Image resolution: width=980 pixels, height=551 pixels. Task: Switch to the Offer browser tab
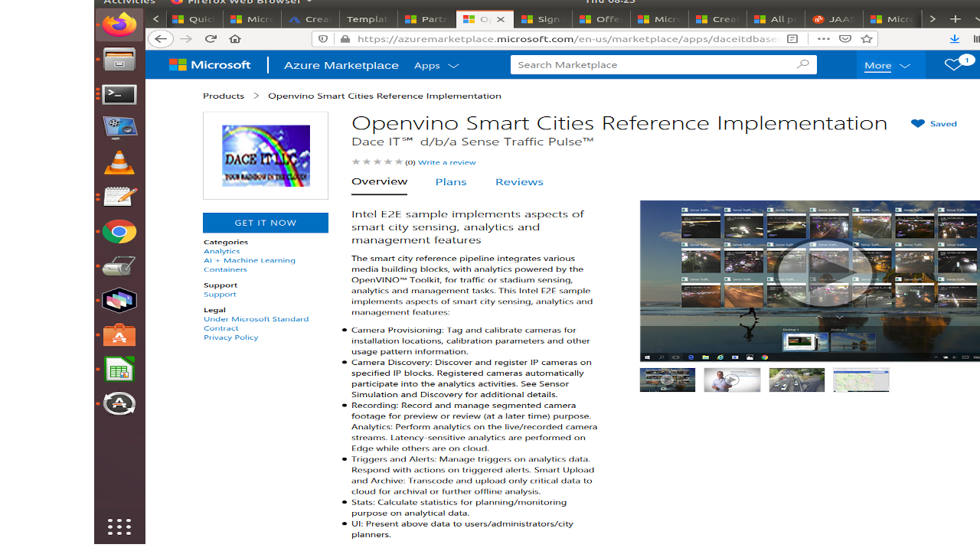(601, 19)
